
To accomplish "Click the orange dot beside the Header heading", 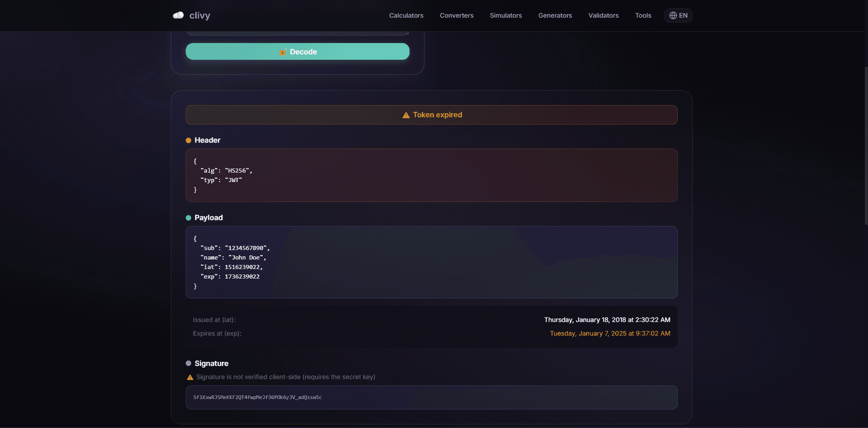I will (188, 140).
